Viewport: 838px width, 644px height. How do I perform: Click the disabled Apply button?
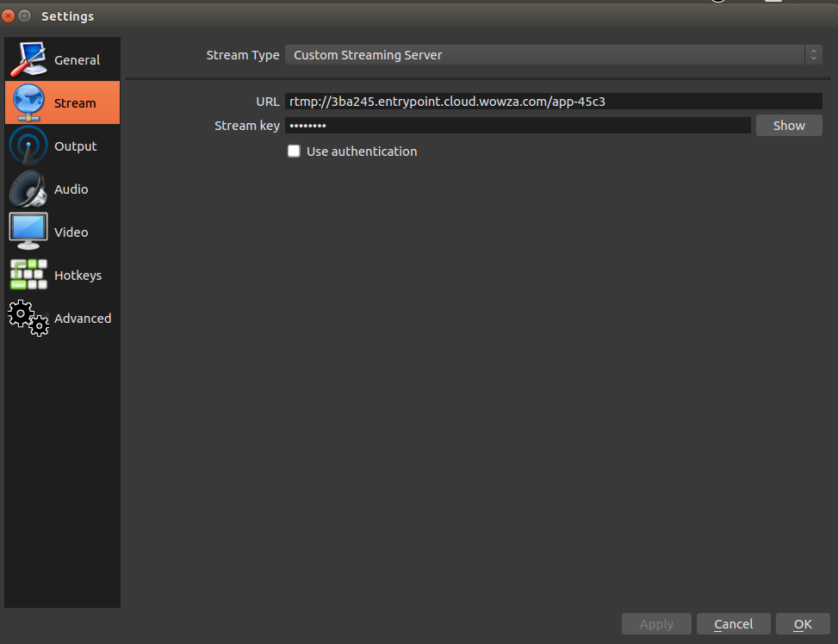[x=656, y=624]
